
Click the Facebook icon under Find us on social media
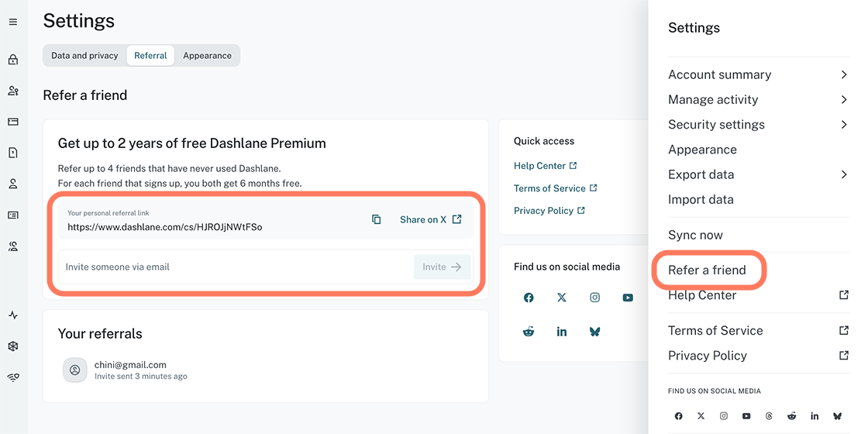[529, 298]
